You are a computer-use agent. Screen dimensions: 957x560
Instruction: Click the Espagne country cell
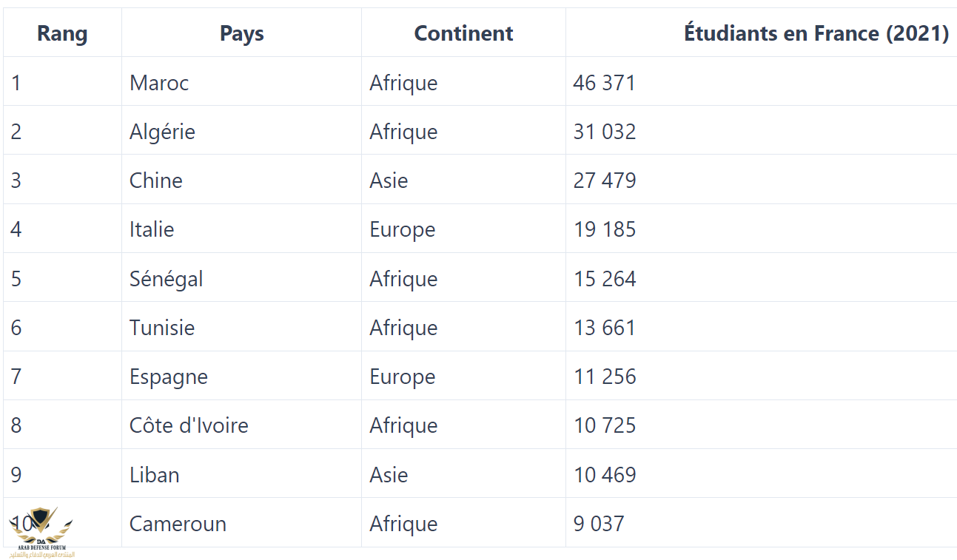click(x=241, y=376)
